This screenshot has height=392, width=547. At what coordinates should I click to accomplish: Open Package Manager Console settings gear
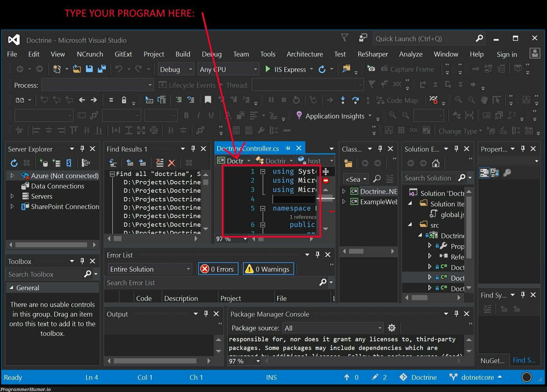click(391, 328)
